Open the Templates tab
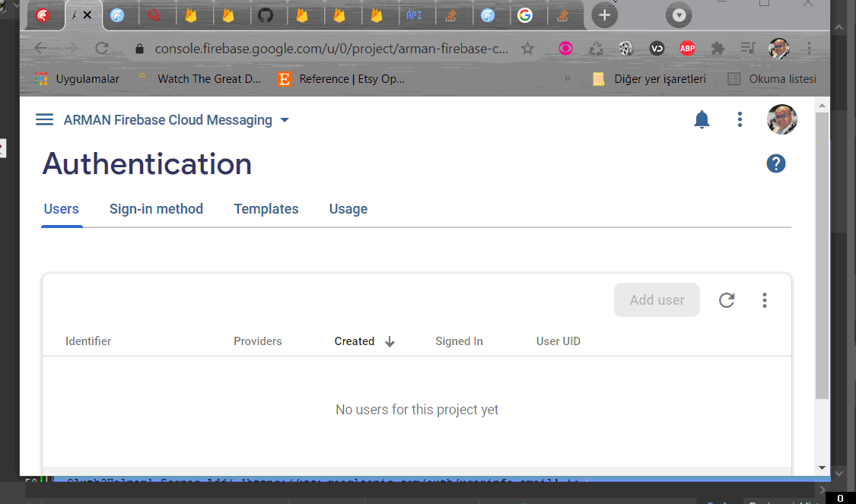 (x=266, y=209)
